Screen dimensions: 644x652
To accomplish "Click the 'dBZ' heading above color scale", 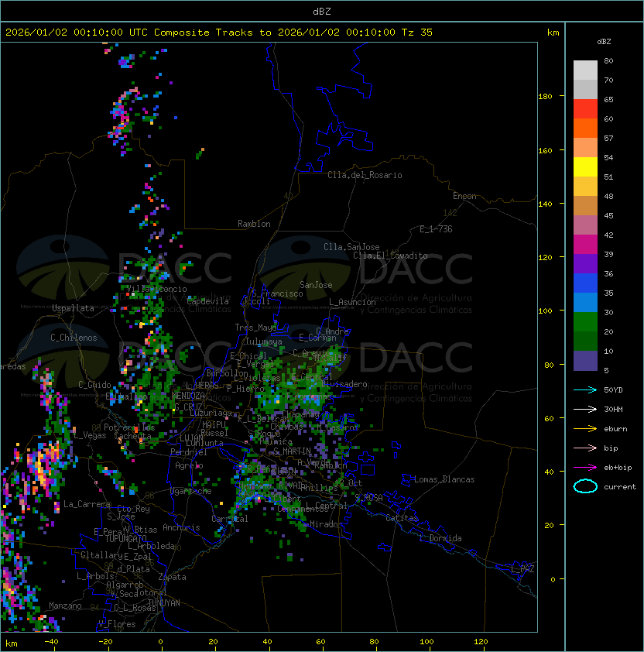I will (x=604, y=42).
